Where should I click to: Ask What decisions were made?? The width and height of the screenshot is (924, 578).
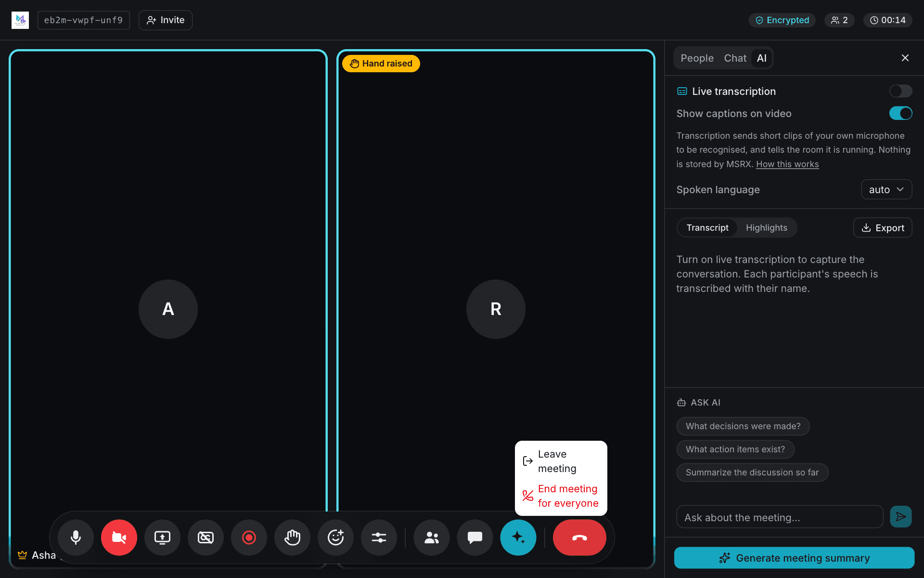click(x=743, y=426)
